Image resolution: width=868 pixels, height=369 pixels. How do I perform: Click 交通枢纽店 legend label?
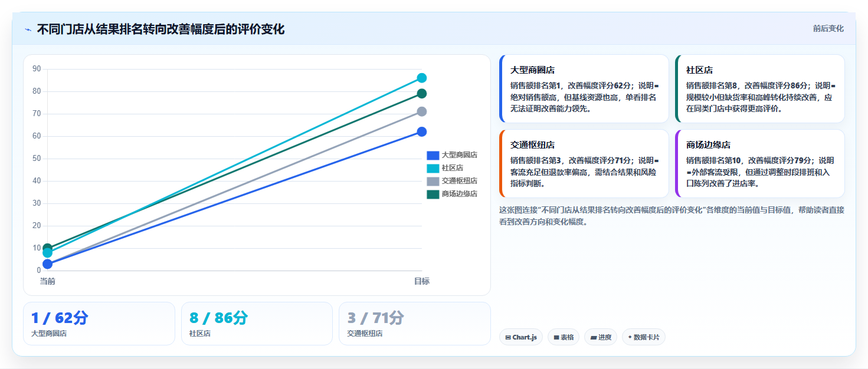[x=459, y=181]
